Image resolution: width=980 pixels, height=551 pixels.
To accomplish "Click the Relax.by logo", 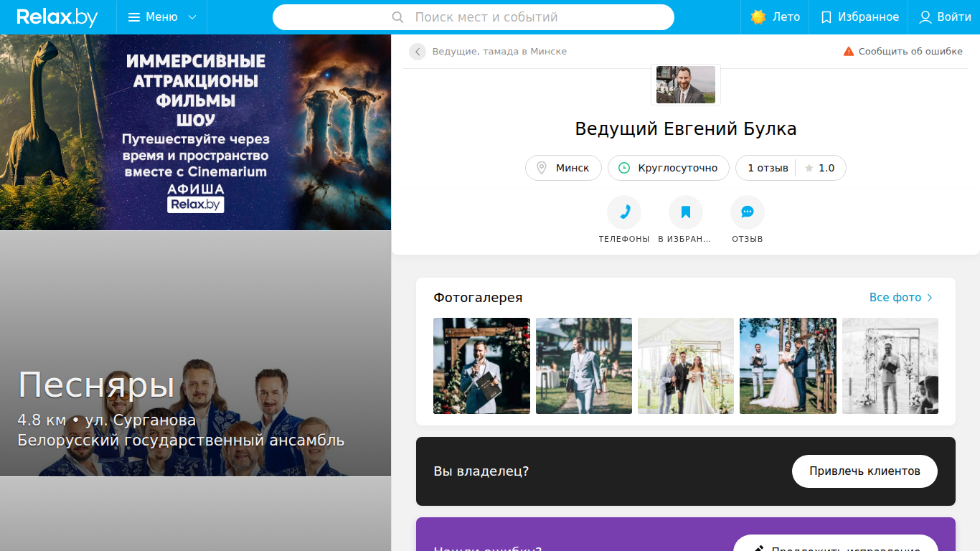I will click(57, 17).
